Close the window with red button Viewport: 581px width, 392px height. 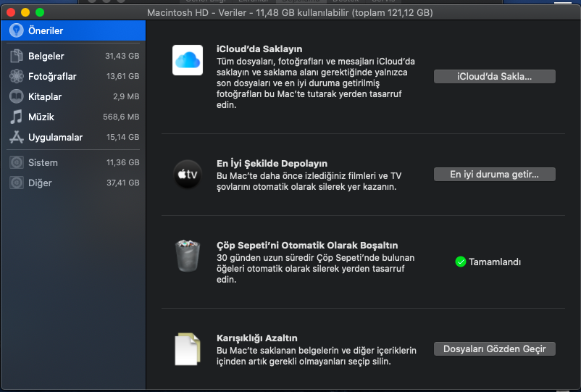pos(11,12)
